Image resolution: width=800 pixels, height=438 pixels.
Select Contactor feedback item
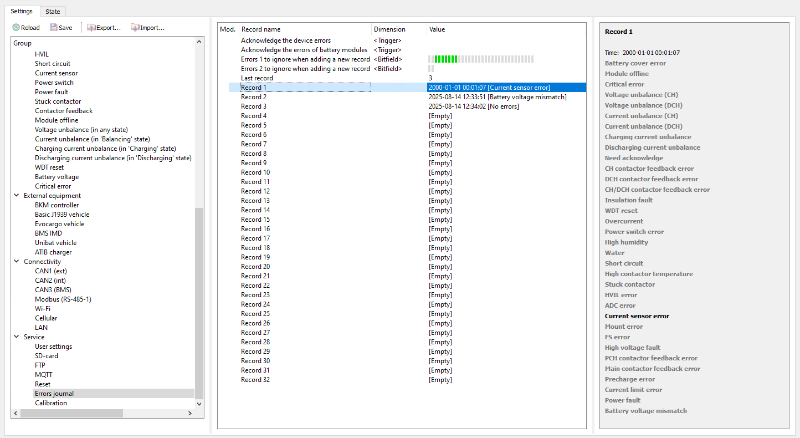63,111
